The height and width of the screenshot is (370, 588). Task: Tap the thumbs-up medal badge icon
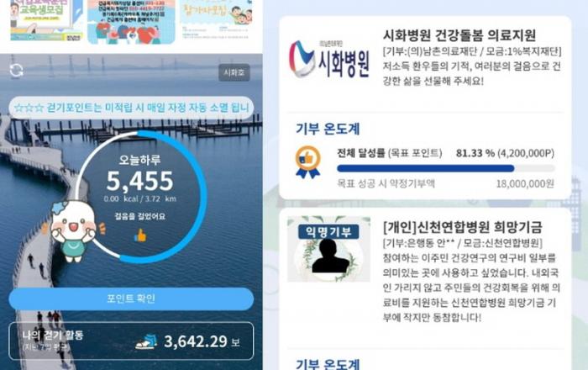click(308, 161)
